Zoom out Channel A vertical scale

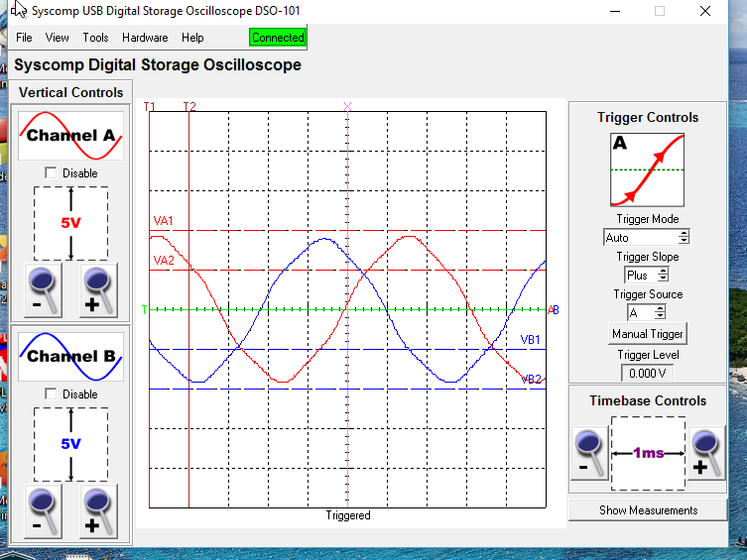coord(44,290)
